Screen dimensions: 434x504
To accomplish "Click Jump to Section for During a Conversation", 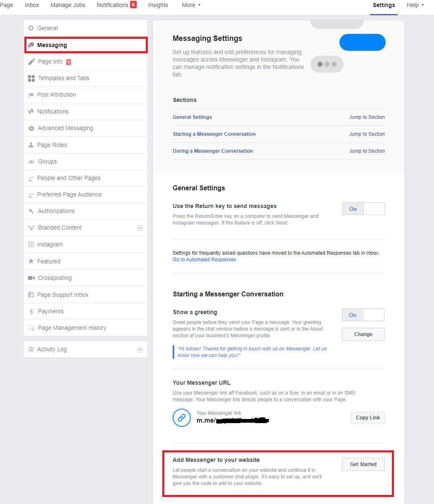I will (367, 151).
